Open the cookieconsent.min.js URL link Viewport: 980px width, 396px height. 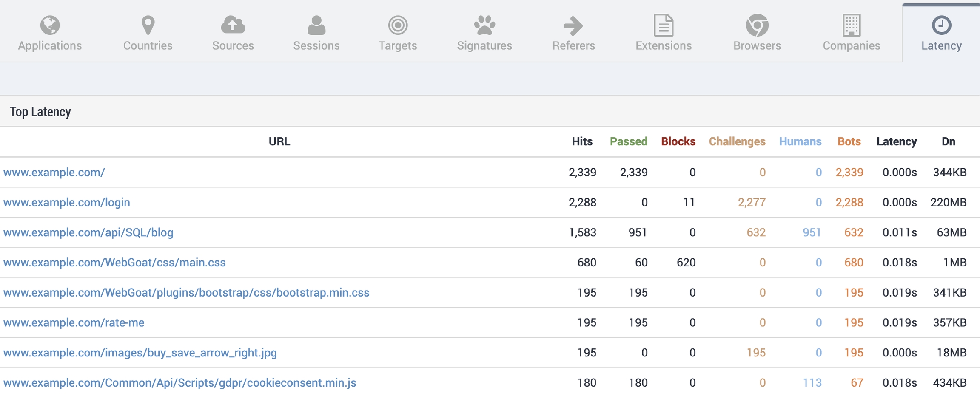[180, 383]
